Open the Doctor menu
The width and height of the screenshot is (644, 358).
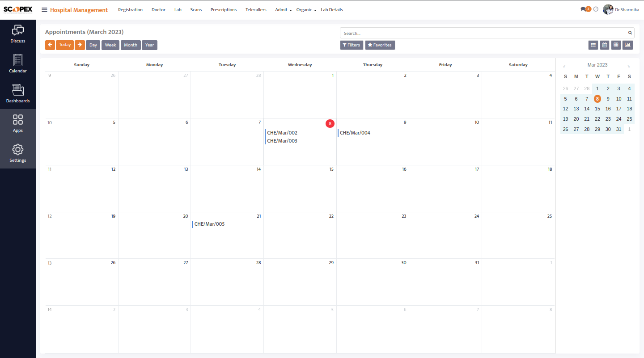tap(158, 10)
